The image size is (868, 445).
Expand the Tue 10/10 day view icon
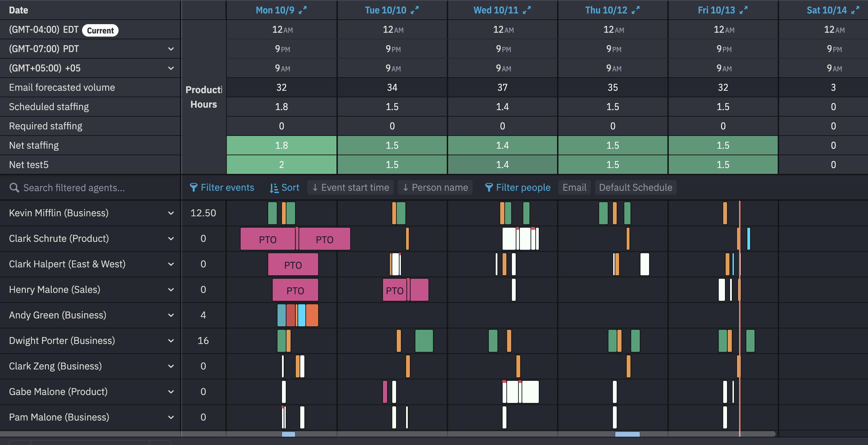click(x=414, y=10)
